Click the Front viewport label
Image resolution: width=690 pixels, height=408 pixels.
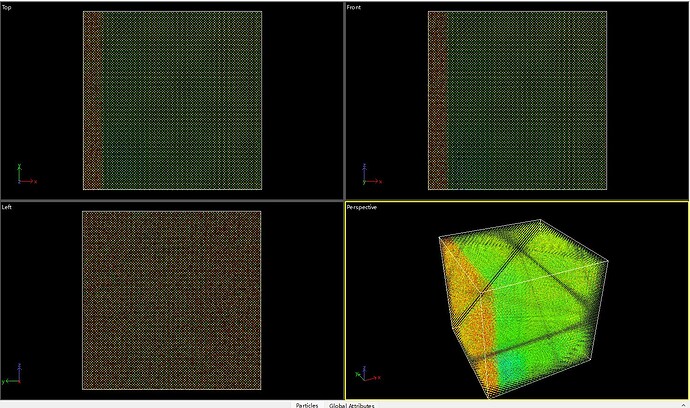click(x=354, y=8)
